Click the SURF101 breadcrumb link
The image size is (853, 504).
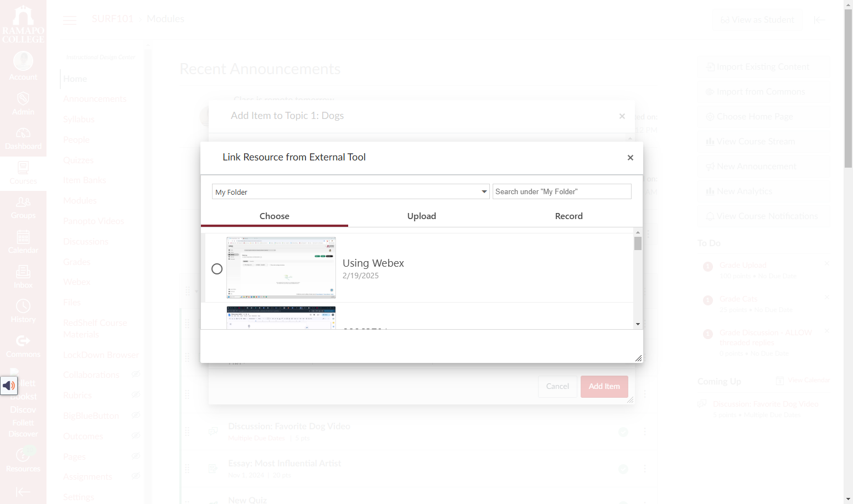(x=112, y=19)
